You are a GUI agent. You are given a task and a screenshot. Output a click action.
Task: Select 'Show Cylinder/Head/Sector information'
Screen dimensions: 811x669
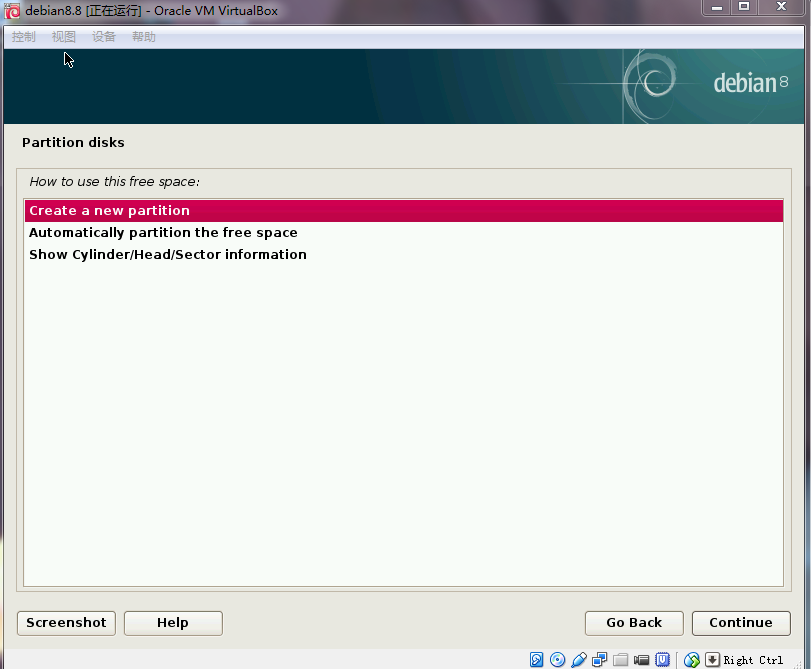[167, 255]
